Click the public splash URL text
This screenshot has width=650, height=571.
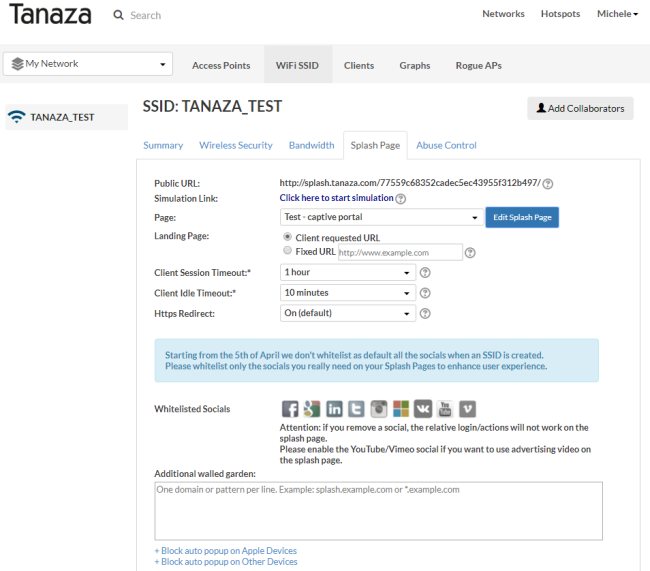click(410, 182)
